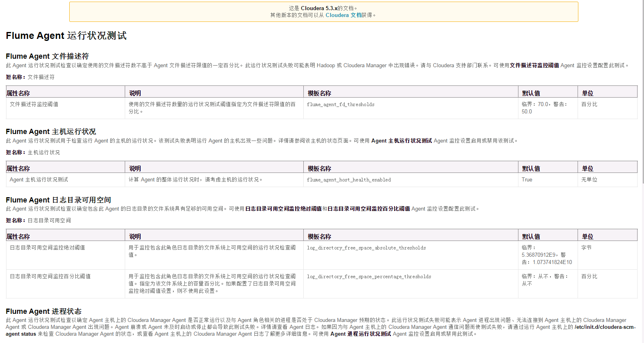Click 短名称: 主机运行状况 line
This screenshot has width=644, height=343.
pyautogui.click(x=33, y=152)
